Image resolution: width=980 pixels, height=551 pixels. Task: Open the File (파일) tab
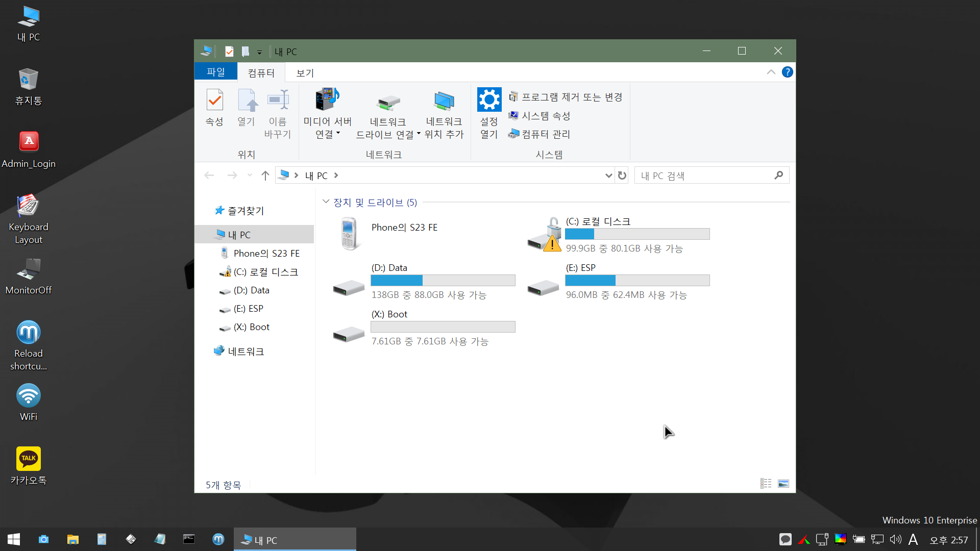click(216, 72)
